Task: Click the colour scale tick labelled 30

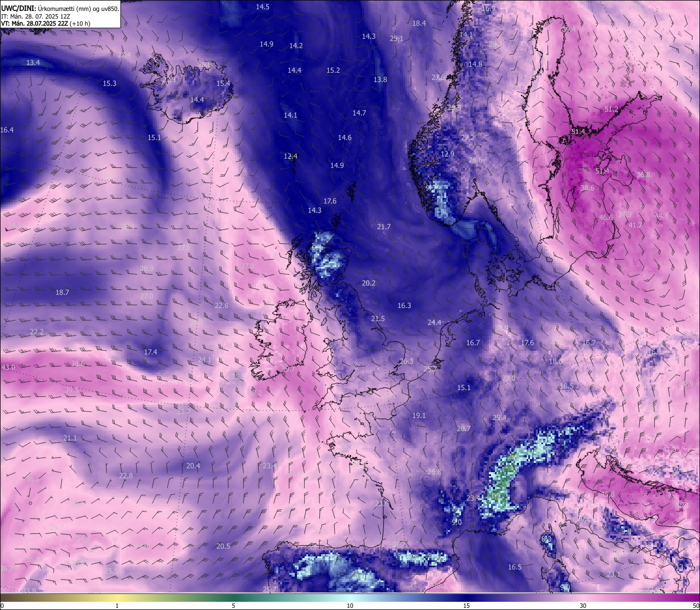Action: point(583,606)
